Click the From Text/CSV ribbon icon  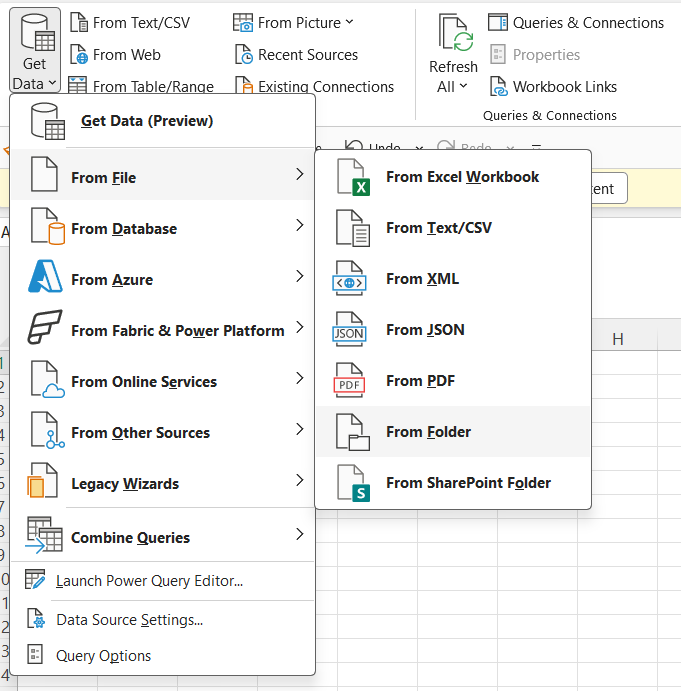click(x=79, y=22)
